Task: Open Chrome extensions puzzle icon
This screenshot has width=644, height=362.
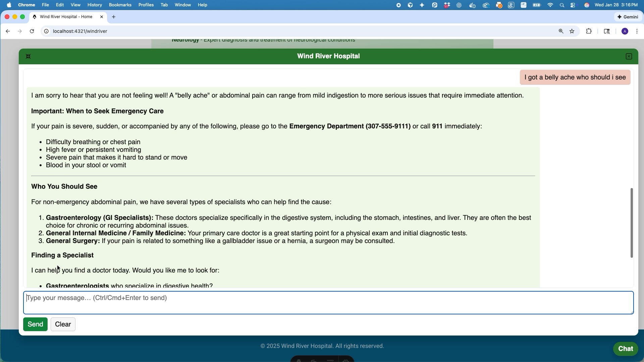Action: [x=589, y=31]
